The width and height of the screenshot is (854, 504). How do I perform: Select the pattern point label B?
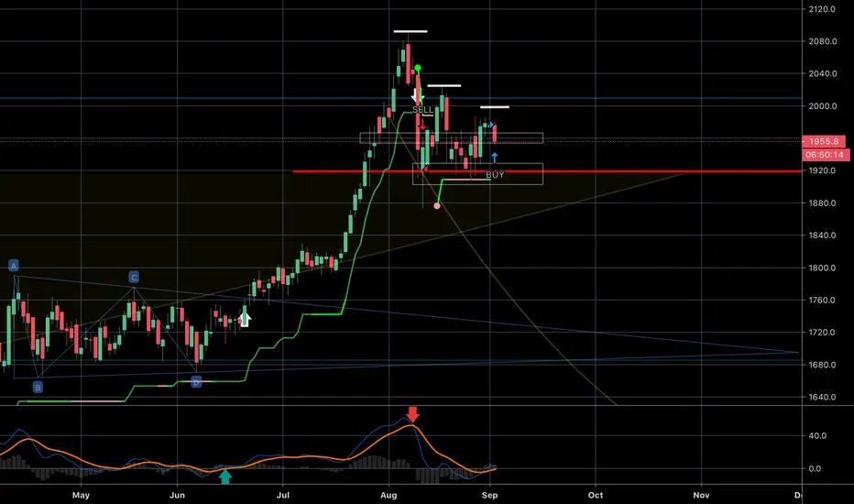pyautogui.click(x=38, y=388)
